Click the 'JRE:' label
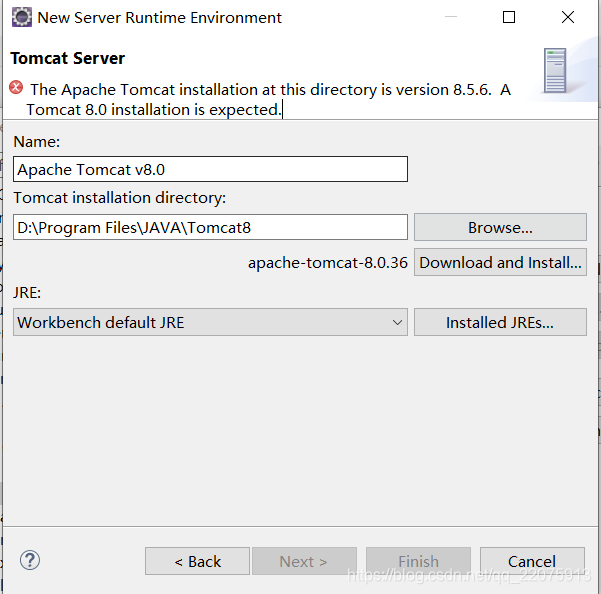Image resolution: width=601 pixels, height=594 pixels. [27, 293]
